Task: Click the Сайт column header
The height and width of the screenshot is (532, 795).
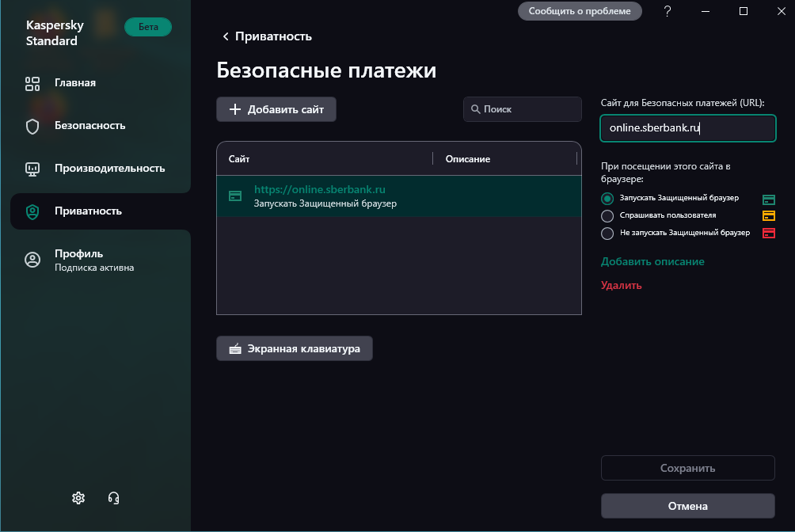Action: point(239,159)
